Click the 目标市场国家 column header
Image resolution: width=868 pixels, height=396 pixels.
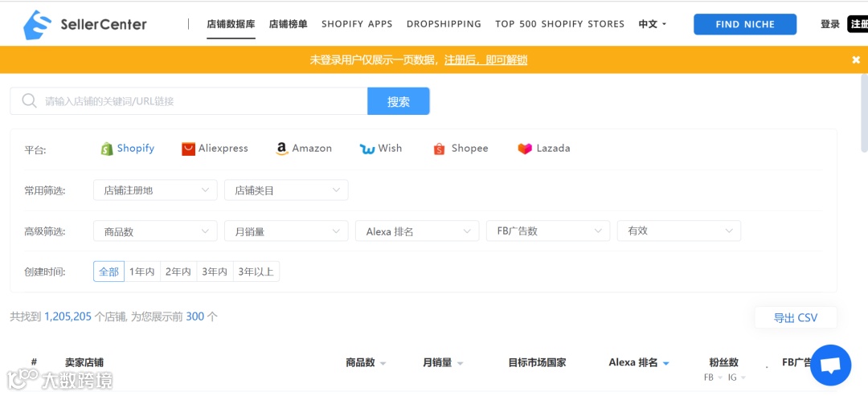click(537, 363)
